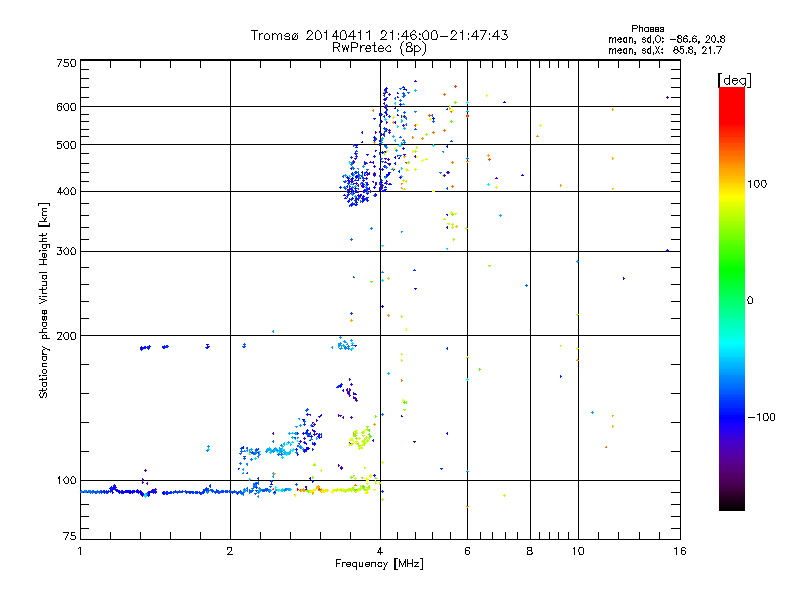Click the x-axis '4' tick label

pyautogui.click(x=380, y=551)
